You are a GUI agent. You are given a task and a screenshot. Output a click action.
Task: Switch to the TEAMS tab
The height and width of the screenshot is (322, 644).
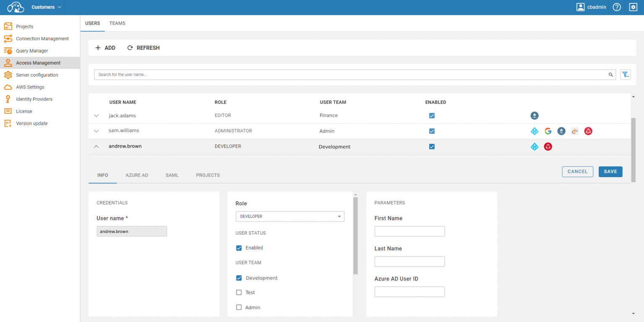coord(117,24)
